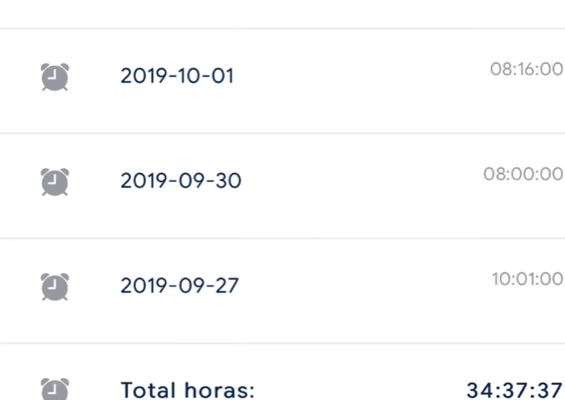Viewport: 565px width, 400px height.
Task: Select the row containing 08:00:00 hours
Action: (x=282, y=186)
